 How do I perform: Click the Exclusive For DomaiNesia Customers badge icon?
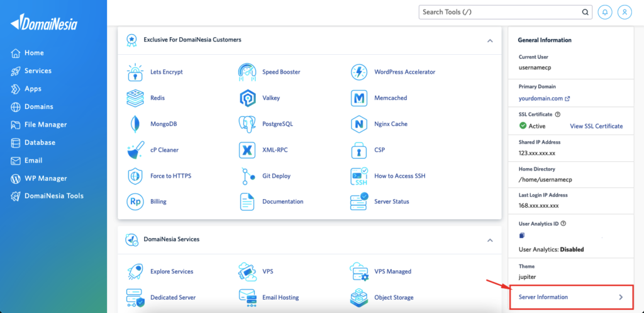(131, 40)
